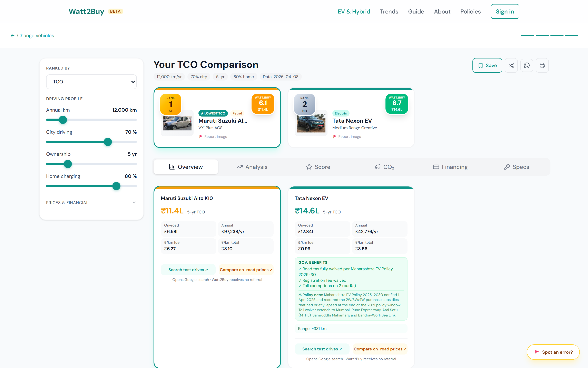Screen dimensions: 588x368
Task: Click the 70% city chip
Action: coord(199,77)
